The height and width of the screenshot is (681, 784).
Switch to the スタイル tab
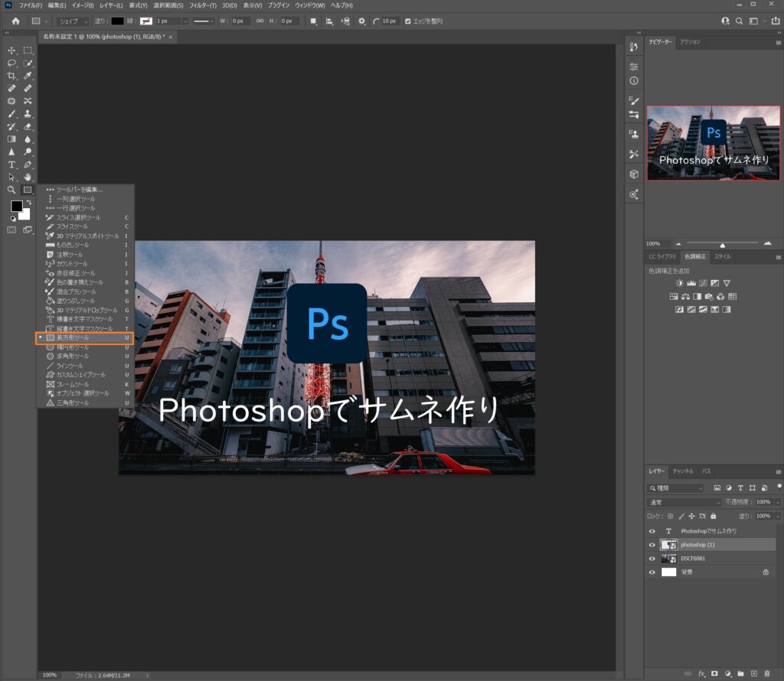tap(722, 257)
